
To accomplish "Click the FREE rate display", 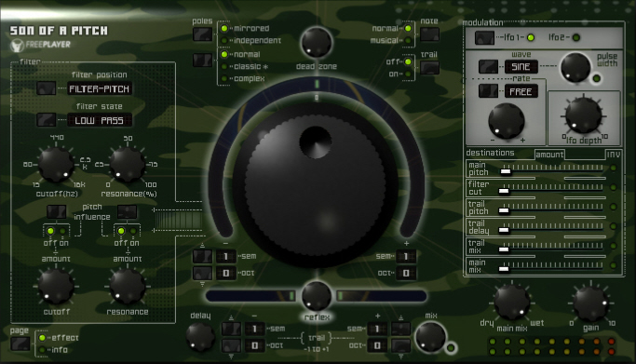I will 521,91.
